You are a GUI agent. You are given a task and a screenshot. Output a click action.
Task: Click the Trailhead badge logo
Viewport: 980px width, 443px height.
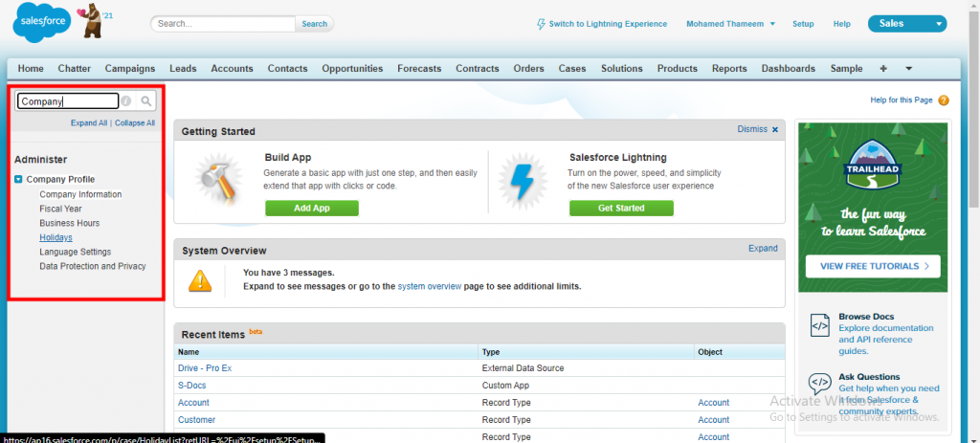[873, 163]
